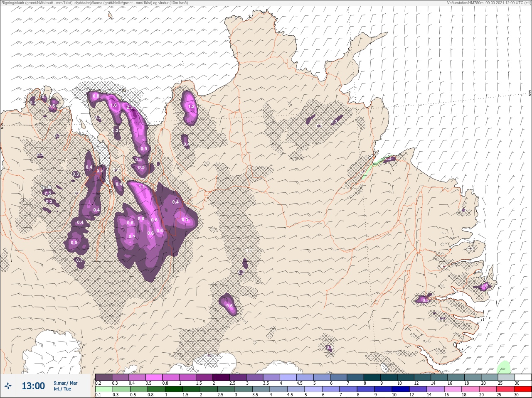The height and width of the screenshot is (398, 532).
Task: Click the 1.6 precipitation value on the map
Action: (113, 106)
